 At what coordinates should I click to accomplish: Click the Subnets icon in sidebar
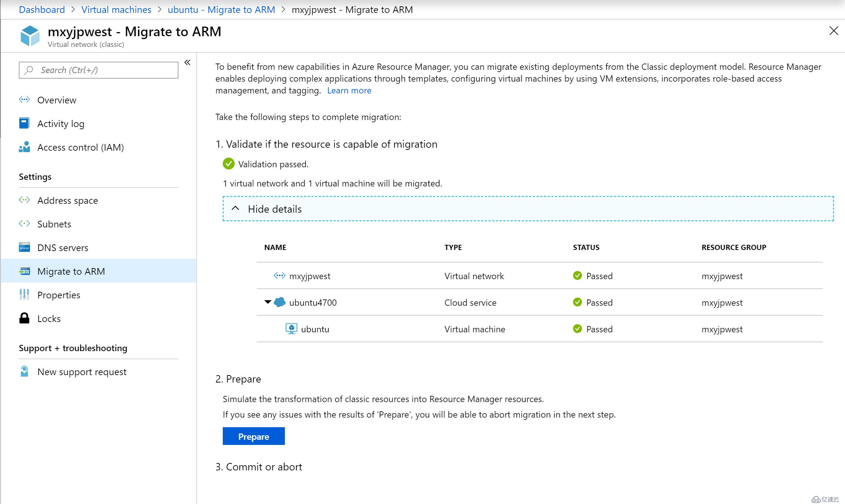point(24,223)
